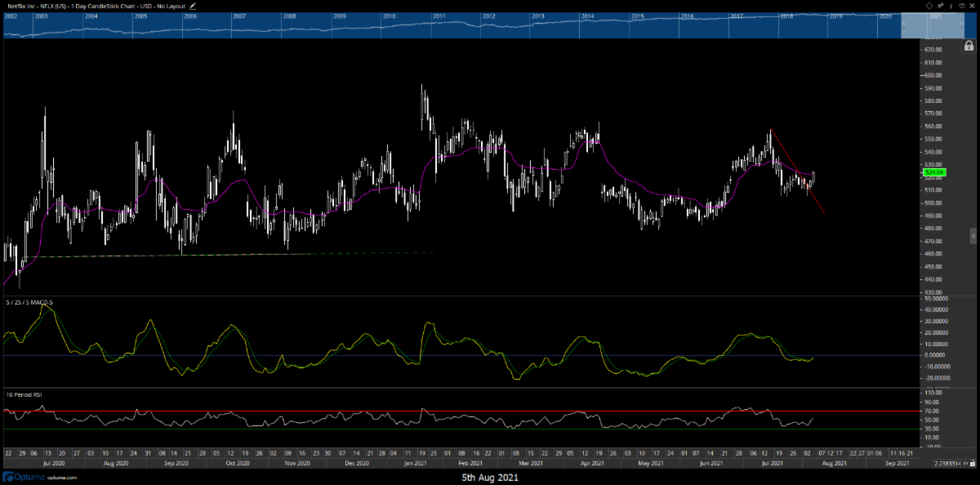Click the diamond icon in top-right toolbar
This screenshot has width=980, height=485.
[930, 6]
